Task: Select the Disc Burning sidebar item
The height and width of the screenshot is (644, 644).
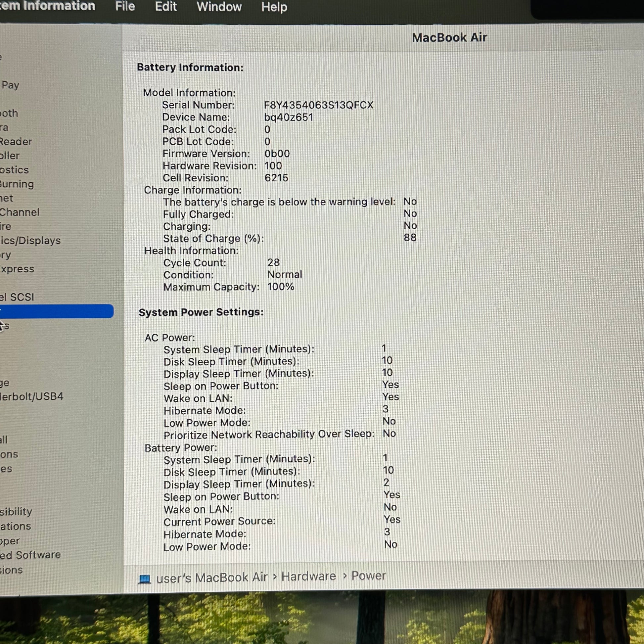Action: tap(17, 184)
